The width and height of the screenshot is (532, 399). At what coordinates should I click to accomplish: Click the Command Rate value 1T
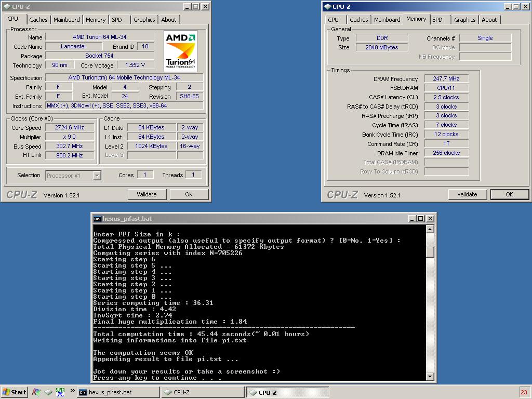(x=446, y=144)
